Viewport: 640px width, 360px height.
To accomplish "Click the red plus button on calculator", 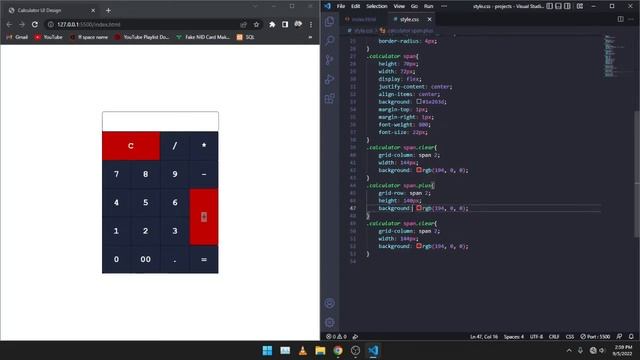I will [204, 217].
